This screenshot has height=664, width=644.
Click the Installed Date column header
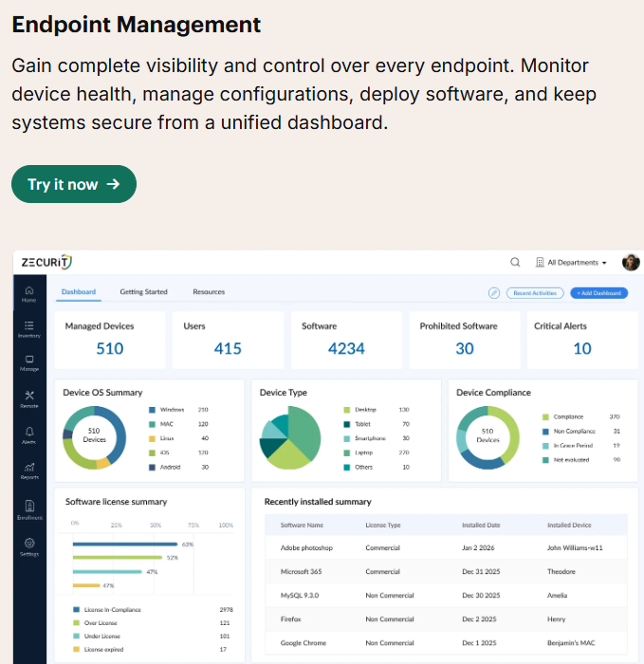coord(481,526)
